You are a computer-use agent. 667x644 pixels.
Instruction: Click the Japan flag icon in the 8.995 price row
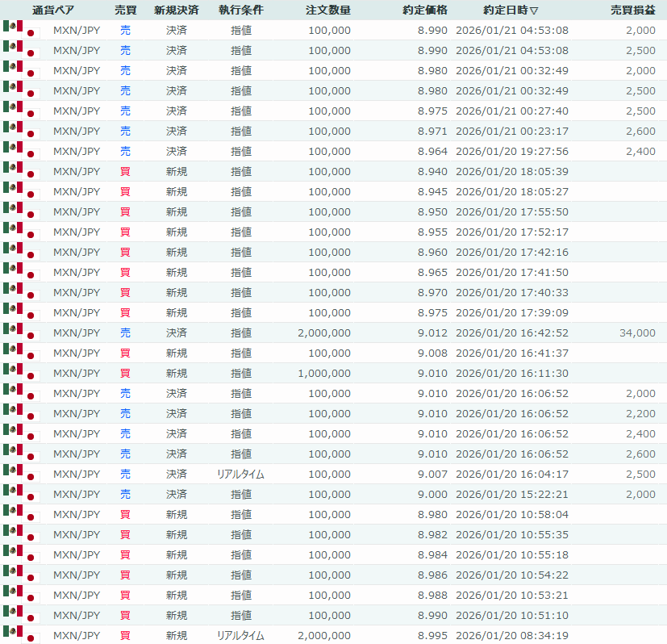click(31, 638)
